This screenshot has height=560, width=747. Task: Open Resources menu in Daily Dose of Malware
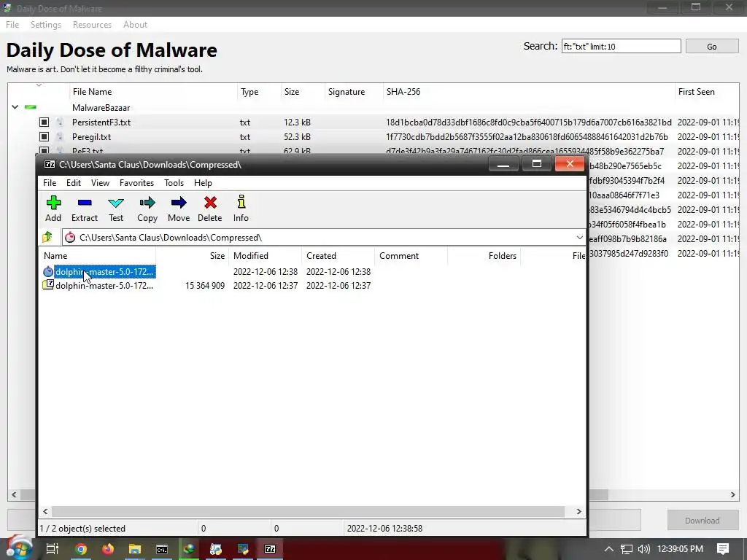click(92, 25)
